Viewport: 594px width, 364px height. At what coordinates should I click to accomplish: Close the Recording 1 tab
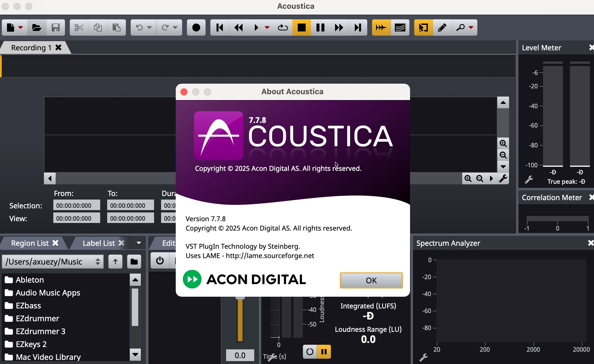tap(59, 47)
